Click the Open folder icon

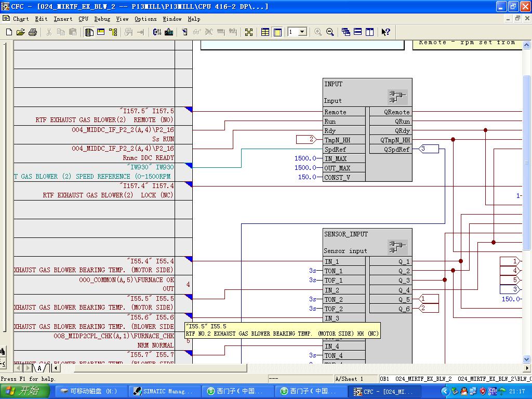(x=20, y=32)
